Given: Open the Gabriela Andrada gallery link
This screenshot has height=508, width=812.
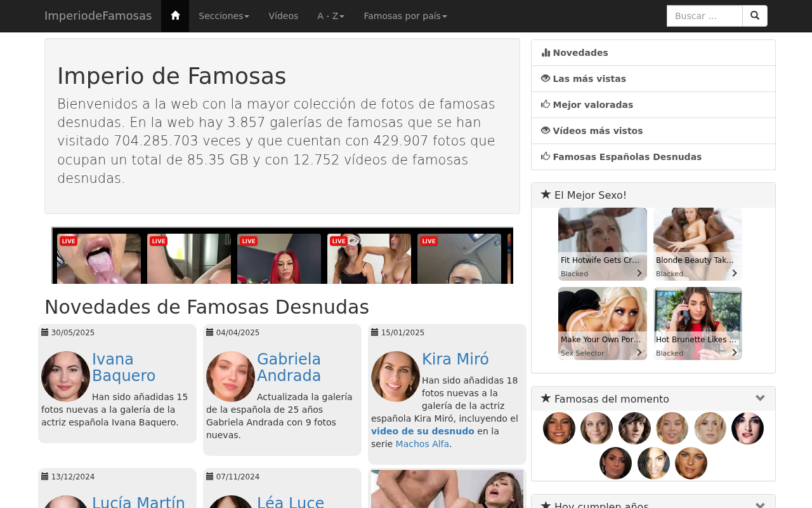Looking at the screenshot, I should tap(289, 368).
